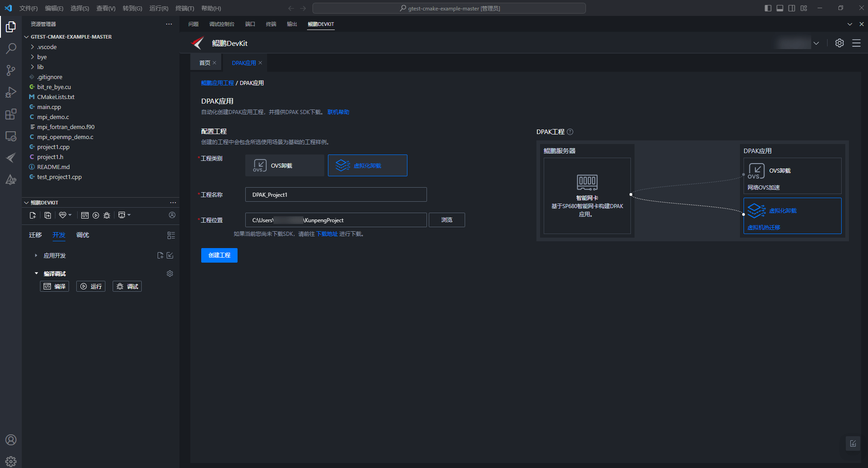Expand the 应用开发 tree node
This screenshot has width=868, height=468.
pos(36,255)
